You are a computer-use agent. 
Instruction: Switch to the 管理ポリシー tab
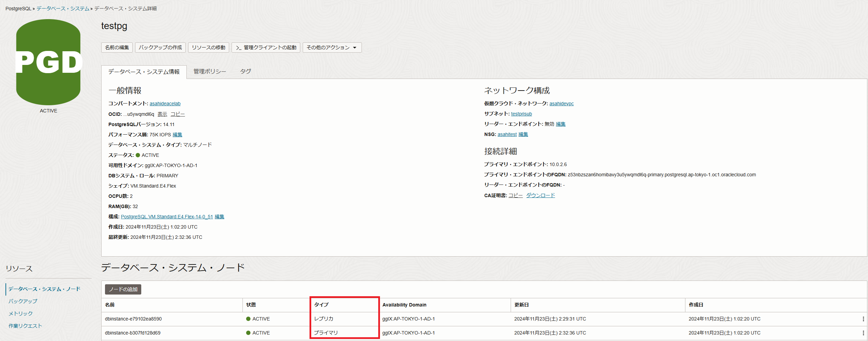pos(210,71)
